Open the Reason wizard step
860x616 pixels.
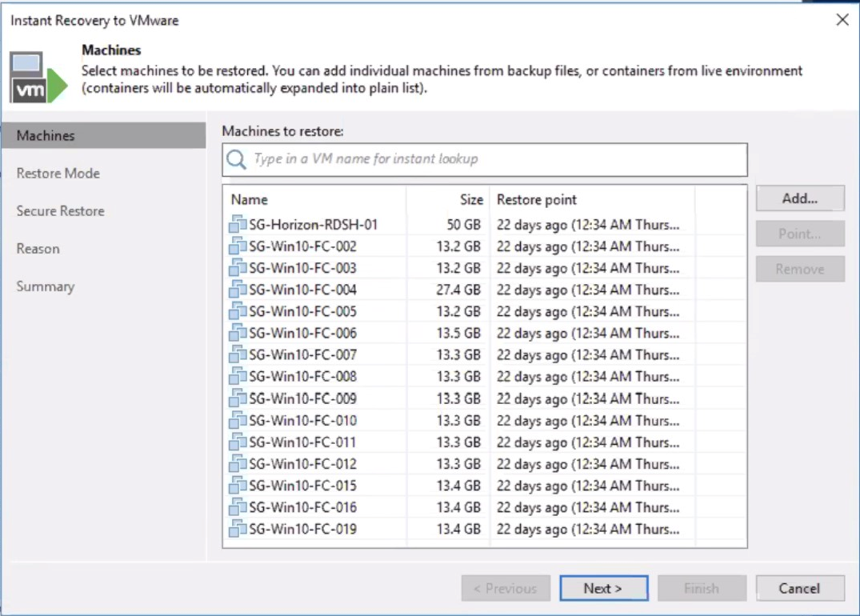point(38,249)
